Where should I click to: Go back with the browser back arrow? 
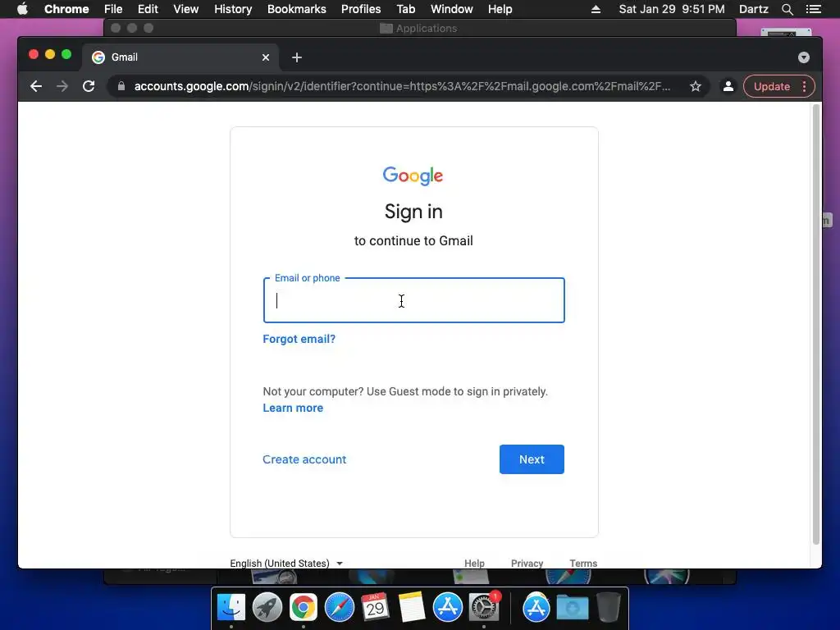click(36, 86)
